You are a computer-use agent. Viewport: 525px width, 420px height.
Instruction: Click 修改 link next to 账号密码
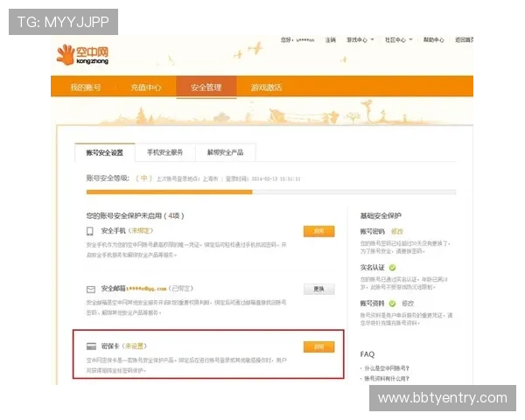pyautogui.click(x=397, y=231)
